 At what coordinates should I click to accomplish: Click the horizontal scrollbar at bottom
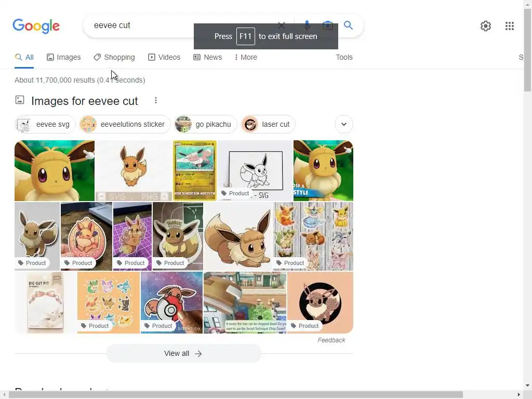[x=236, y=394]
